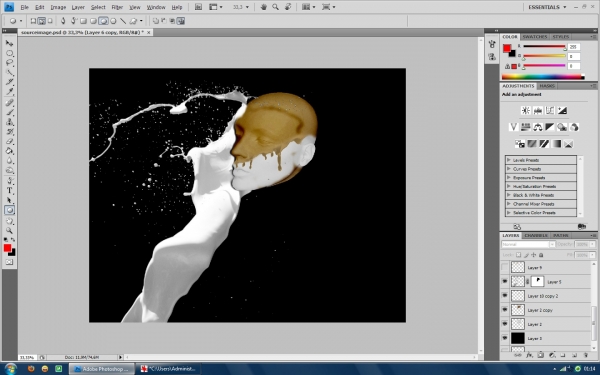Select the Layer 5 mask thumbnail

click(x=537, y=282)
